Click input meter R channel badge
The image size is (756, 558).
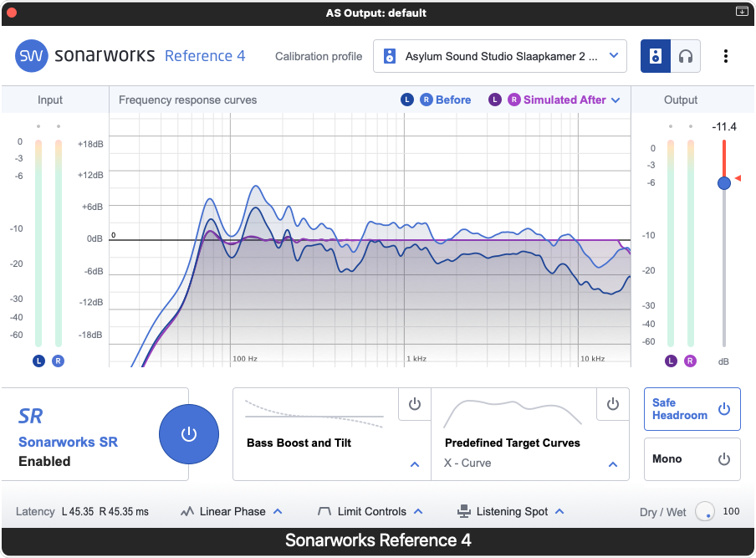pos(58,361)
